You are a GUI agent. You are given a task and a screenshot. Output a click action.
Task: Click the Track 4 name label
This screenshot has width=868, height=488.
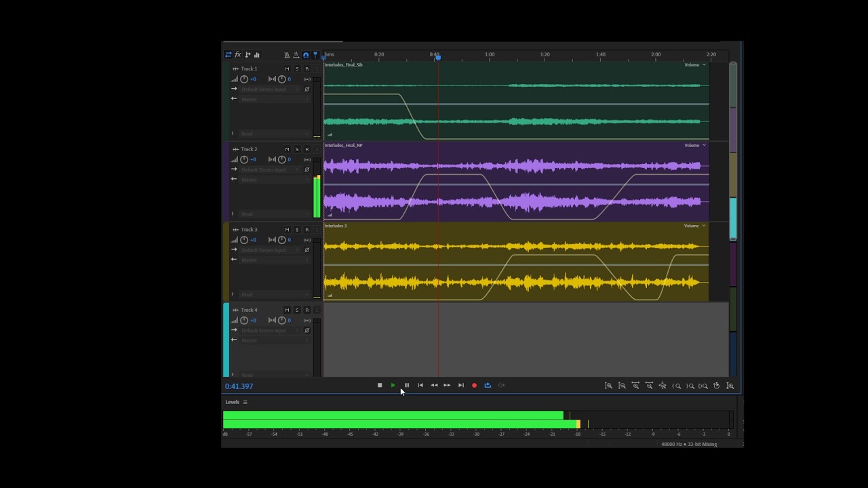click(250, 310)
